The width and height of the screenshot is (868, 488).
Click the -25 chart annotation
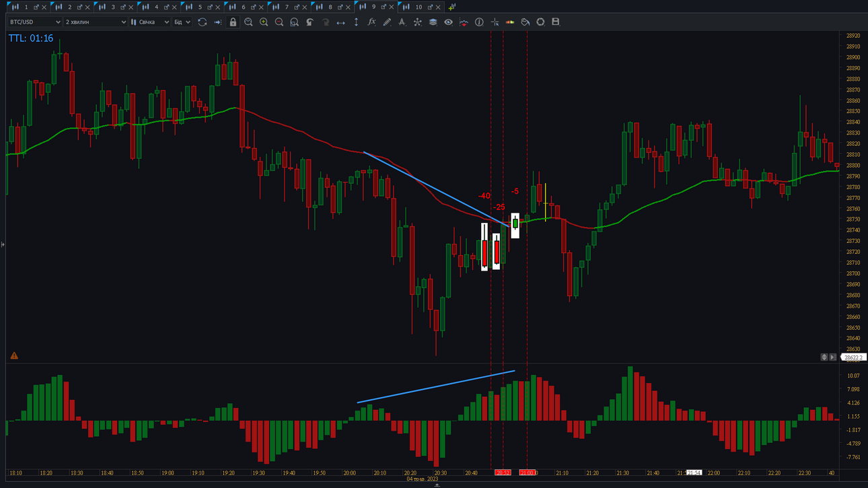[499, 207]
